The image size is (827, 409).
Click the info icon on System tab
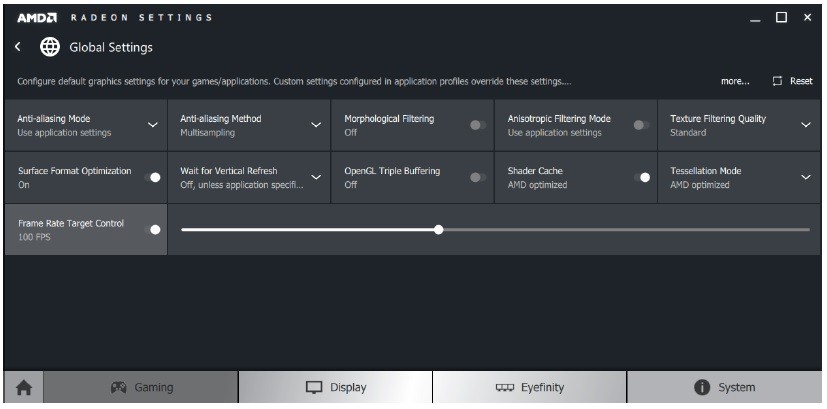(702, 387)
